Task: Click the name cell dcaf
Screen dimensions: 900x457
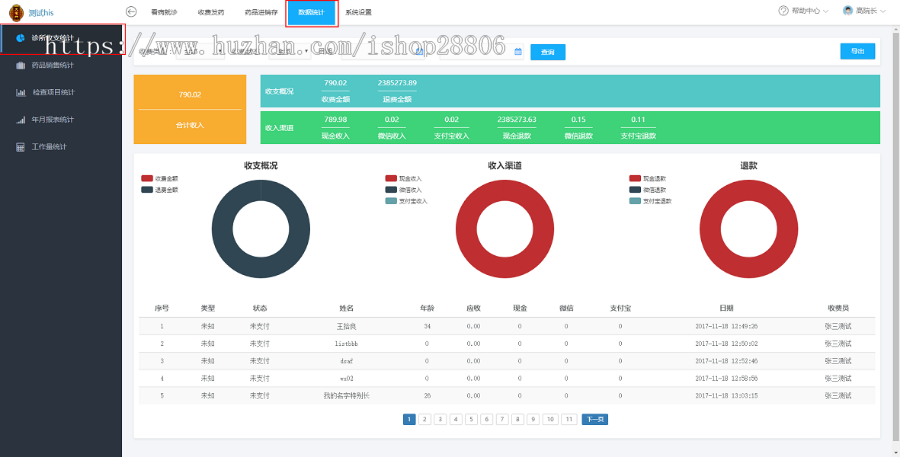Action: point(346,361)
